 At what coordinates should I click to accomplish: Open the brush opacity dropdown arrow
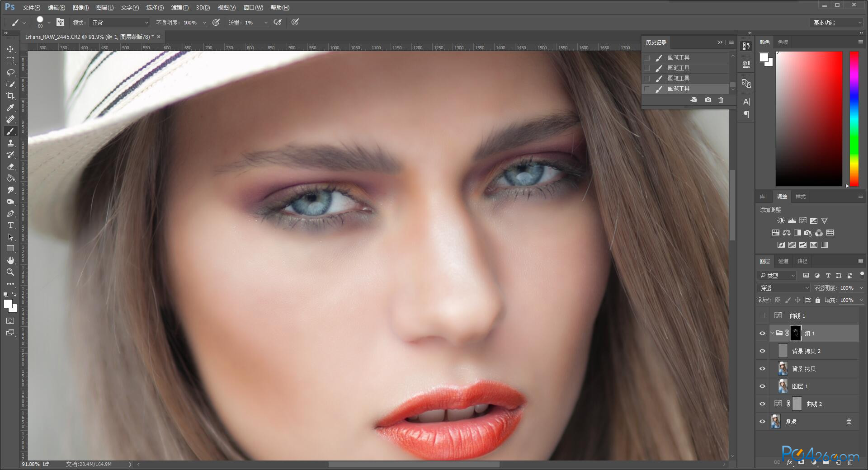[x=204, y=23]
